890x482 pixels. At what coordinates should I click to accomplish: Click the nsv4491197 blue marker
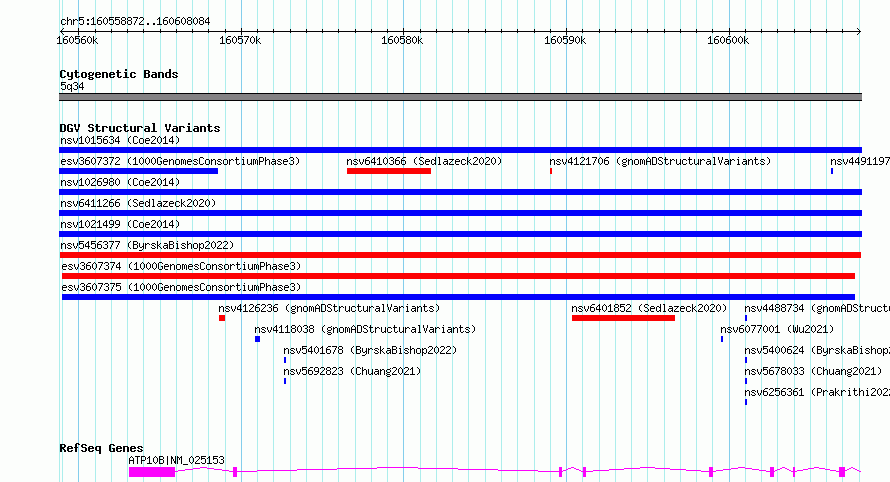(x=832, y=171)
